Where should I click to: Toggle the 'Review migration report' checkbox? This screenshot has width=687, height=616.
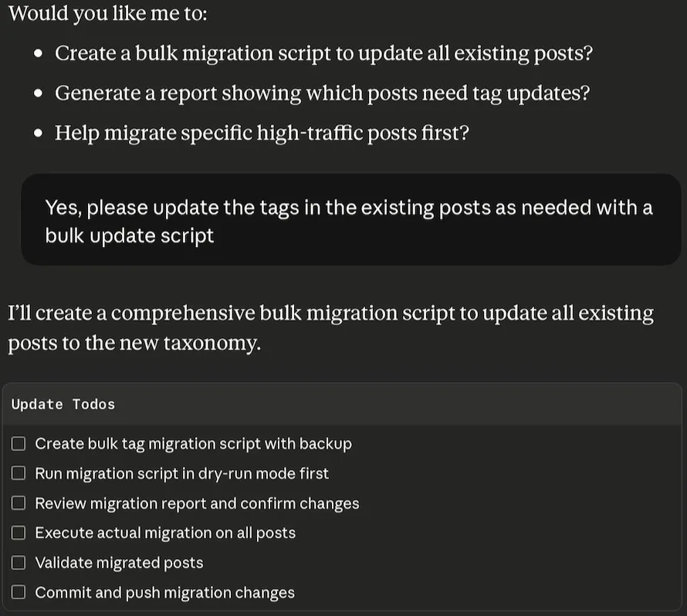[19, 503]
